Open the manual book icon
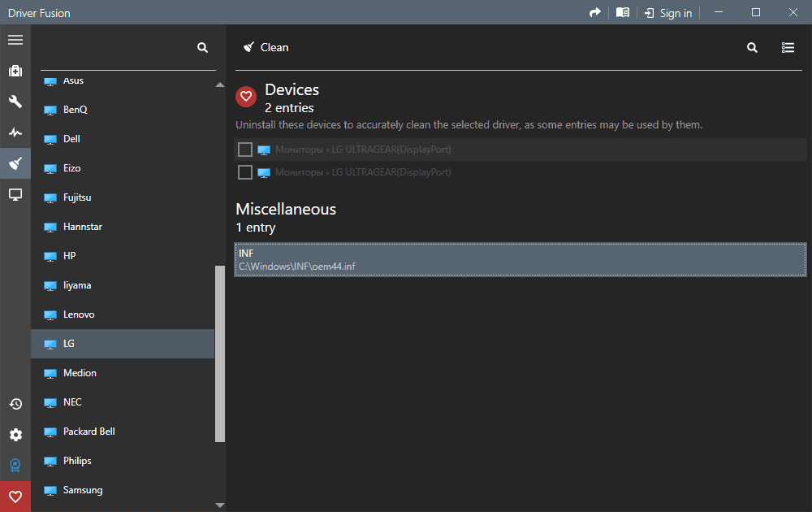812x512 pixels. tap(623, 12)
